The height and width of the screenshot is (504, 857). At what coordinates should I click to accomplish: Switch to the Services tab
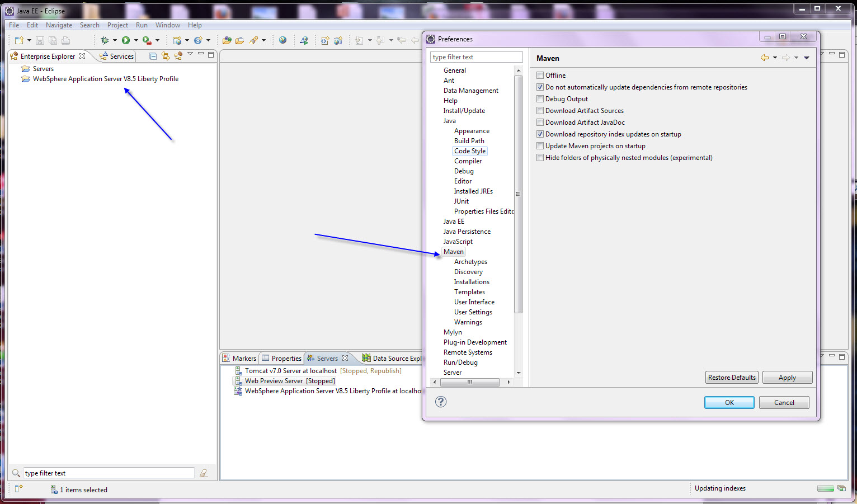click(x=116, y=56)
